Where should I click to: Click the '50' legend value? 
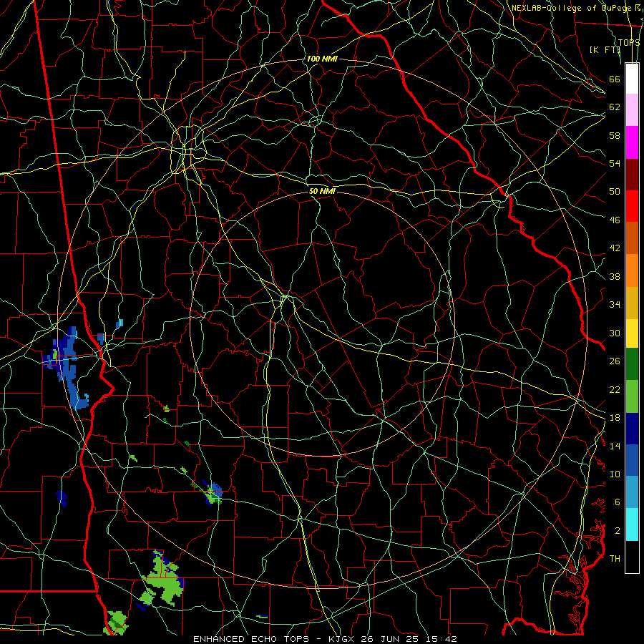click(x=615, y=192)
